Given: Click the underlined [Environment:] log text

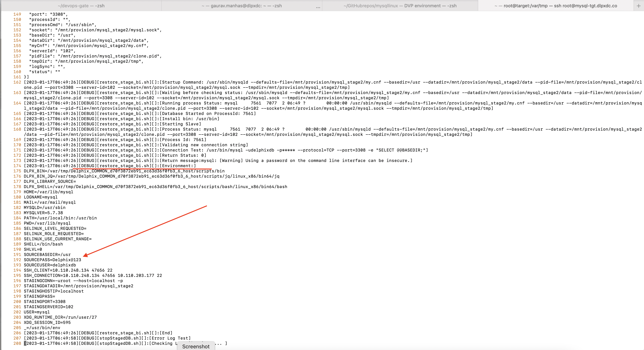Looking at the screenshot, I should pyautogui.click(x=178, y=166).
